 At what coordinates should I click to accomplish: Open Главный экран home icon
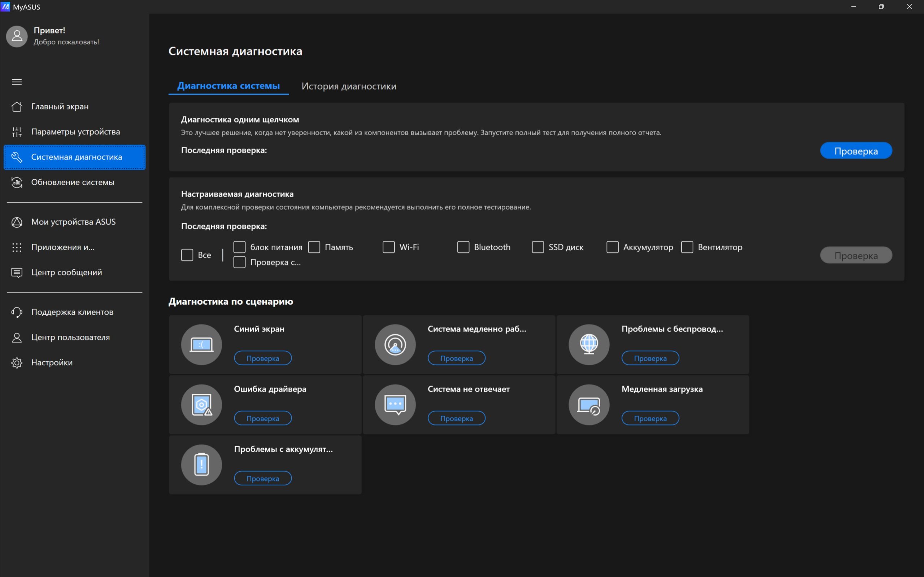(x=17, y=106)
